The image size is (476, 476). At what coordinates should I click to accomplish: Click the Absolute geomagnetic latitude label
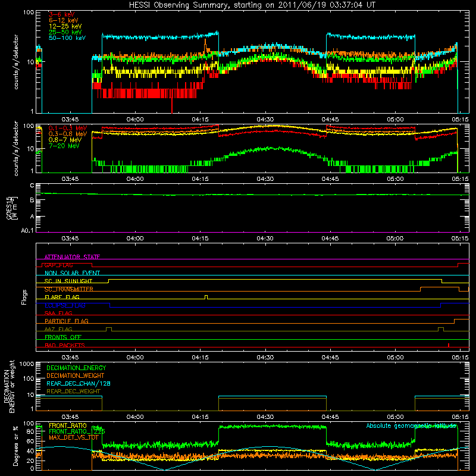[411, 425]
